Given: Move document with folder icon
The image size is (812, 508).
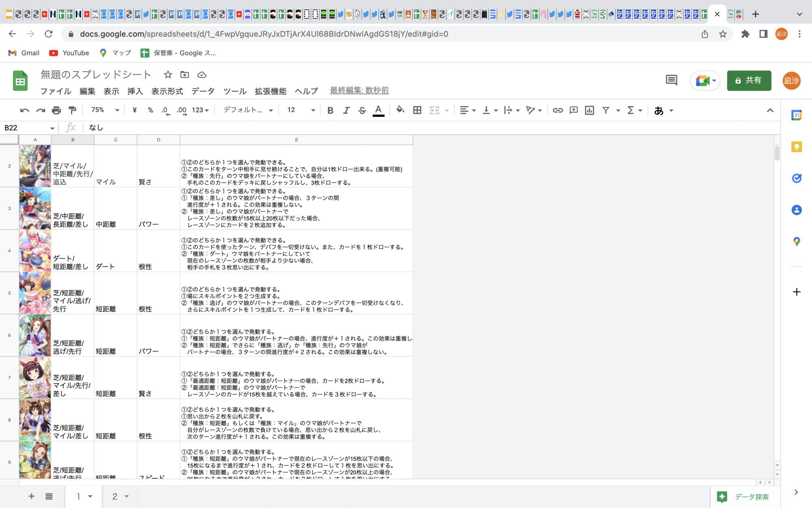Looking at the screenshot, I should pos(185,74).
